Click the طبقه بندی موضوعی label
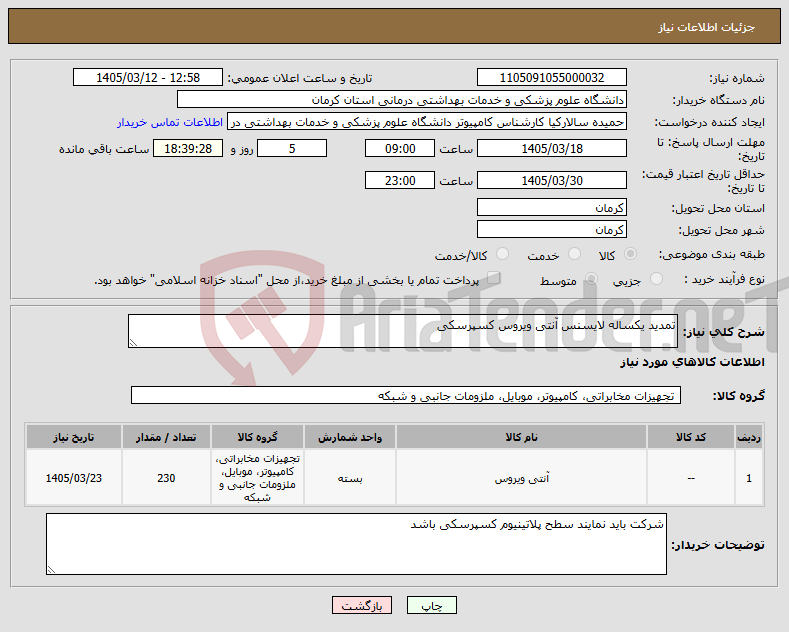The image size is (789, 632). click(712, 254)
